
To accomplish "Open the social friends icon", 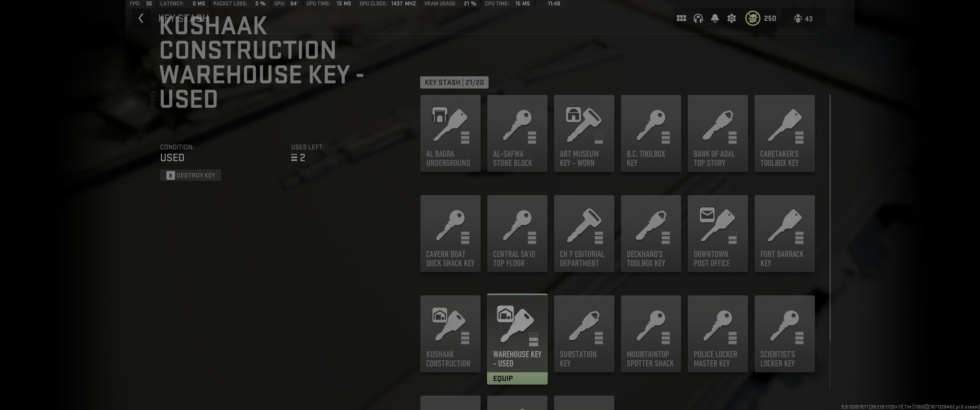I will coord(803,19).
